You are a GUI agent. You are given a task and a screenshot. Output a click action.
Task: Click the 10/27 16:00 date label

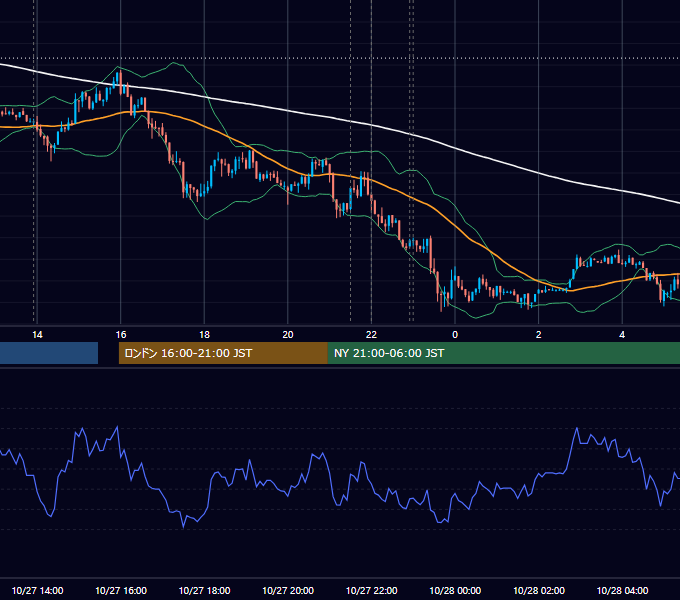click(x=121, y=590)
